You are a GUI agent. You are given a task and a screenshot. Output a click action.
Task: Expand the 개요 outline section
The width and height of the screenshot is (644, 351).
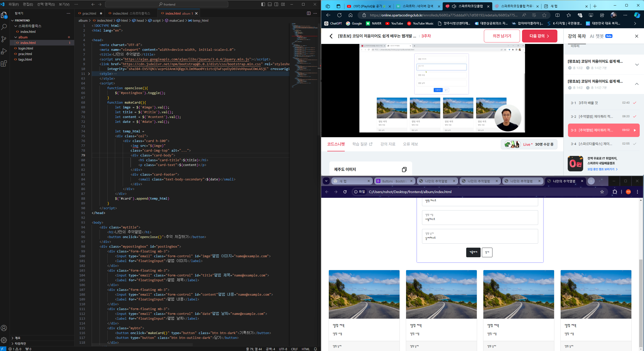pos(13,338)
